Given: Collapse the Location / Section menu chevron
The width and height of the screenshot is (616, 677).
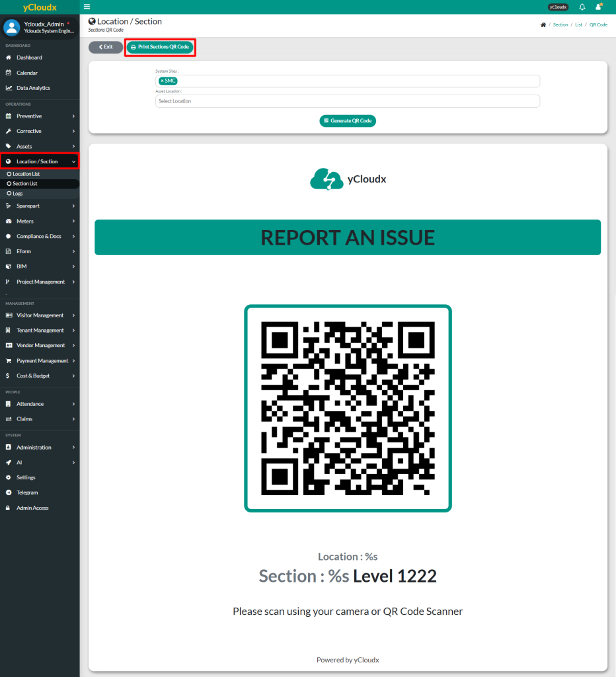Looking at the screenshot, I should click(74, 161).
